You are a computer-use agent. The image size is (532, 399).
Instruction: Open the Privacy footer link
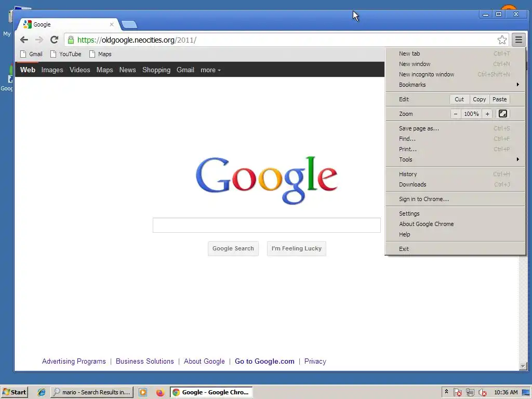pos(315,362)
